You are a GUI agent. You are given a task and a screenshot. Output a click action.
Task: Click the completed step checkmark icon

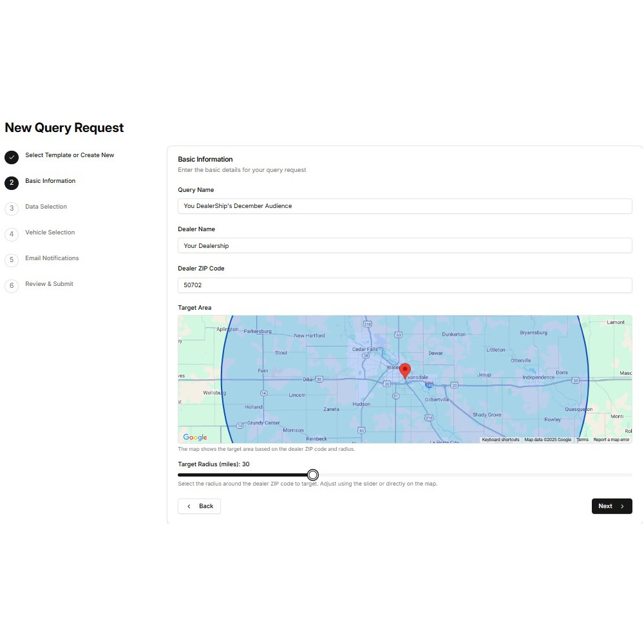click(x=12, y=157)
